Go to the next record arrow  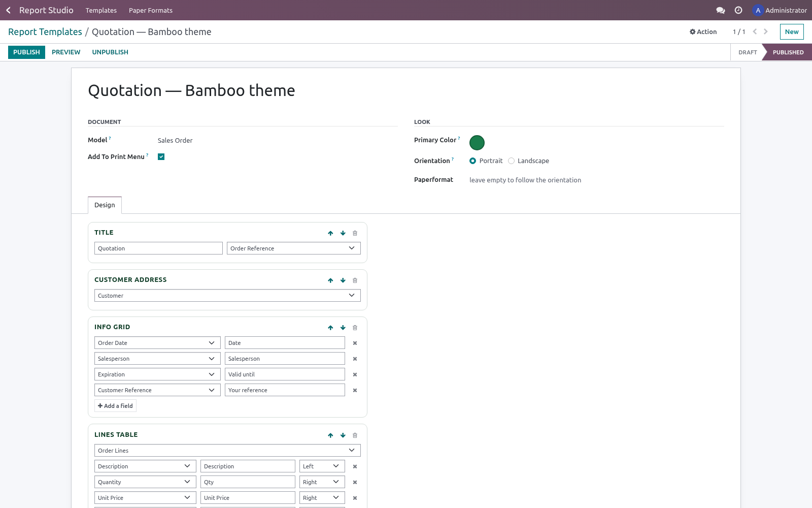(766, 31)
